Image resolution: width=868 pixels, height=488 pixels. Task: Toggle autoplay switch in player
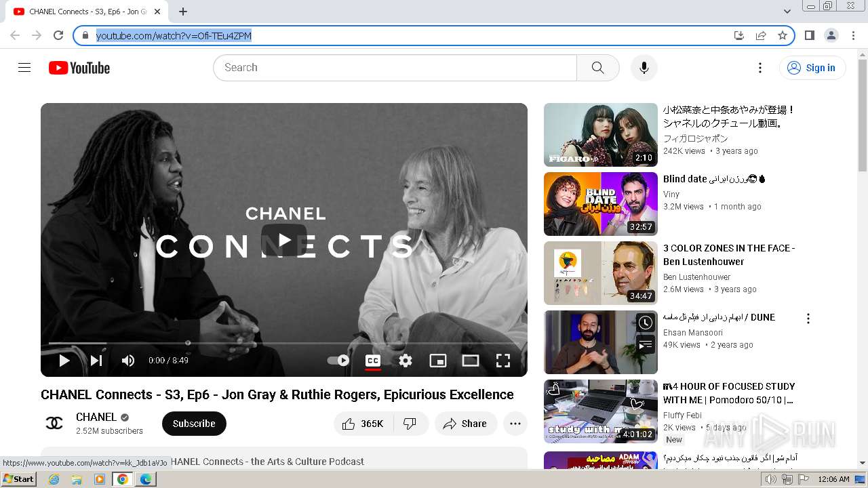[x=338, y=361]
